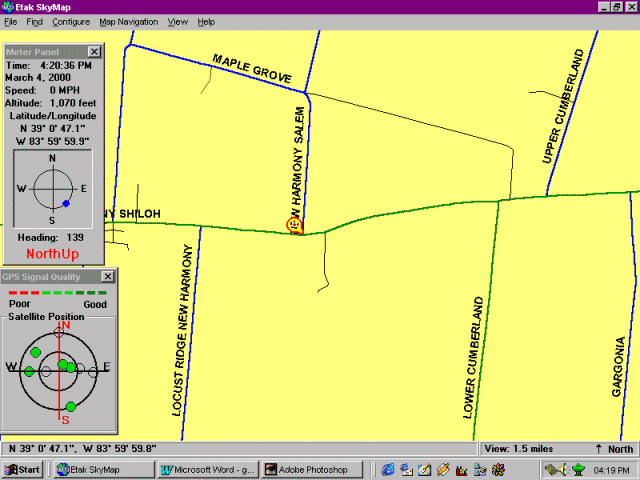Screen dimensions: 640x480
Task: Click the GPS signal quality bar
Action: pyautogui.click(x=58, y=293)
